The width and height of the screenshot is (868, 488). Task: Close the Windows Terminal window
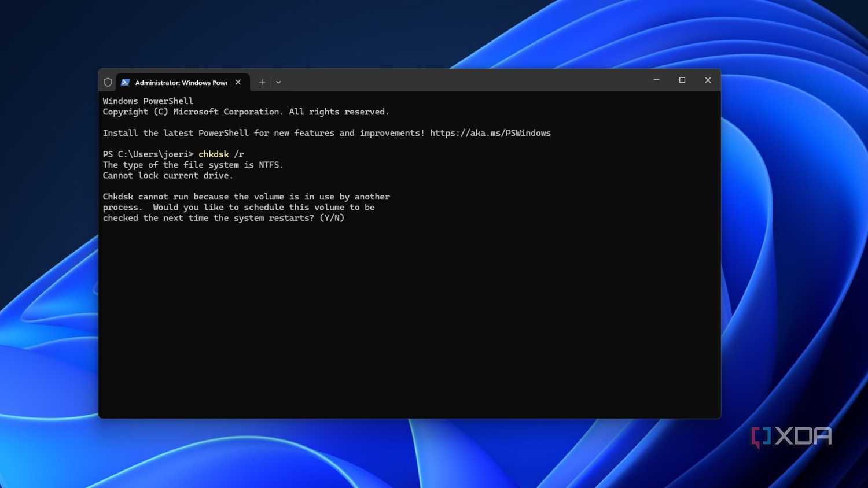(x=708, y=80)
